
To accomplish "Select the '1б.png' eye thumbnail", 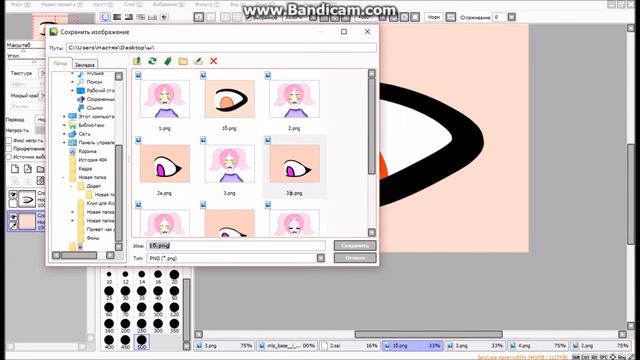I will pyautogui.click(x=229, y=99).
